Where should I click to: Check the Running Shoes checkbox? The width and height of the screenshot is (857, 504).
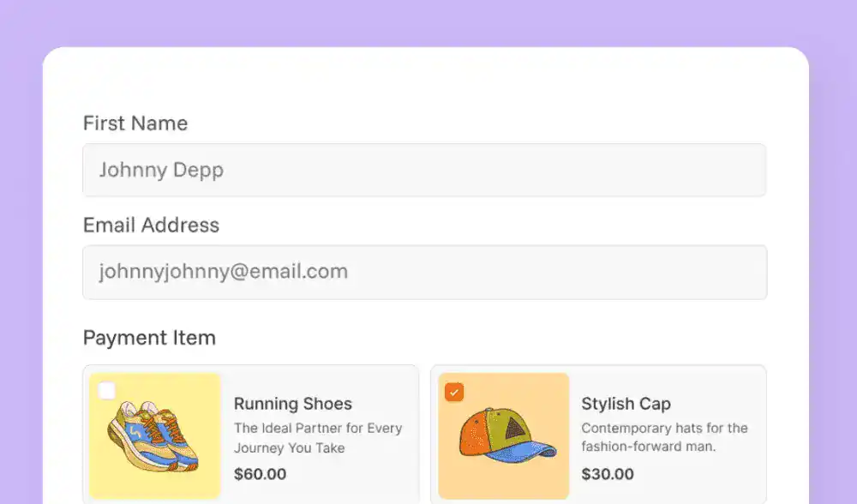(x=107, y=391)
